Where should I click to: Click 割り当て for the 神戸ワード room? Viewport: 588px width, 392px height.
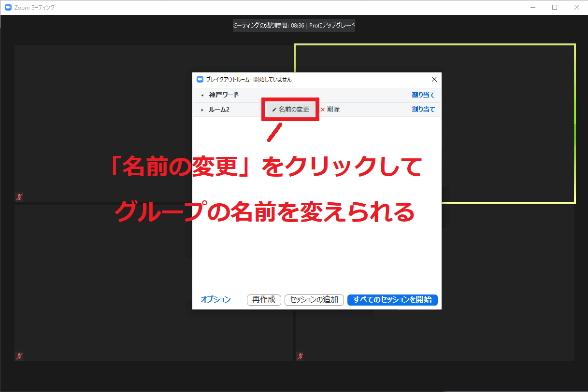click(x=423, y=95)
